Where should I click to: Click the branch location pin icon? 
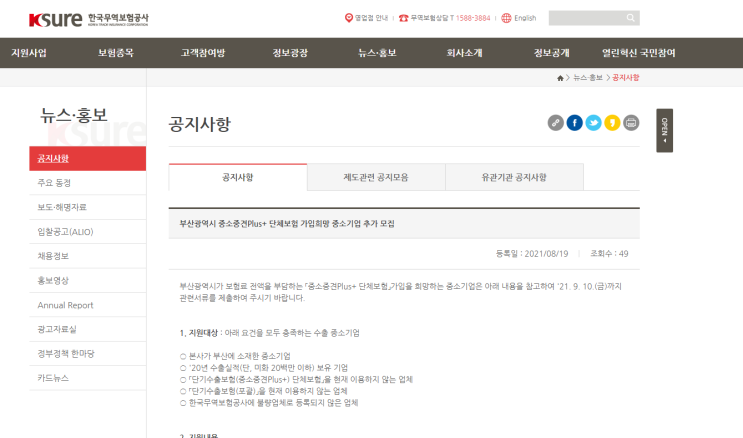coord(349,18)
